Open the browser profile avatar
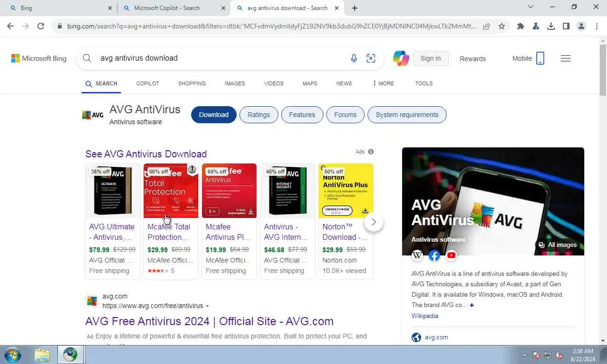Viewport: 607px width, 364px height. click(x=581, y=27)
